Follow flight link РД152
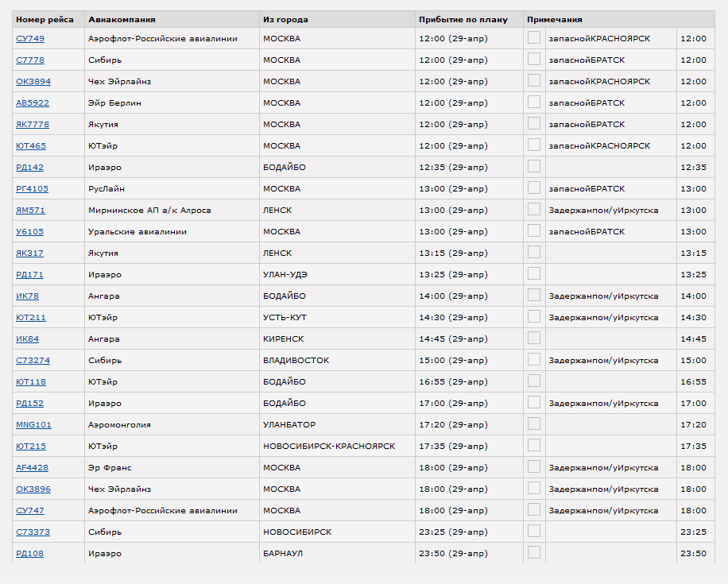The width and height of the screenshot is (728, 584). tap(29, 403)
